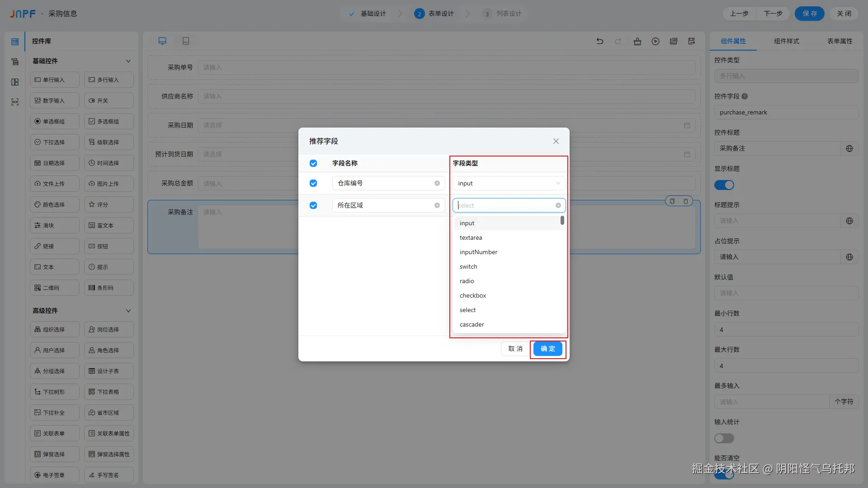Click the help icon beside 控件字段
This screenshot has height=488, width=868.
745,96
